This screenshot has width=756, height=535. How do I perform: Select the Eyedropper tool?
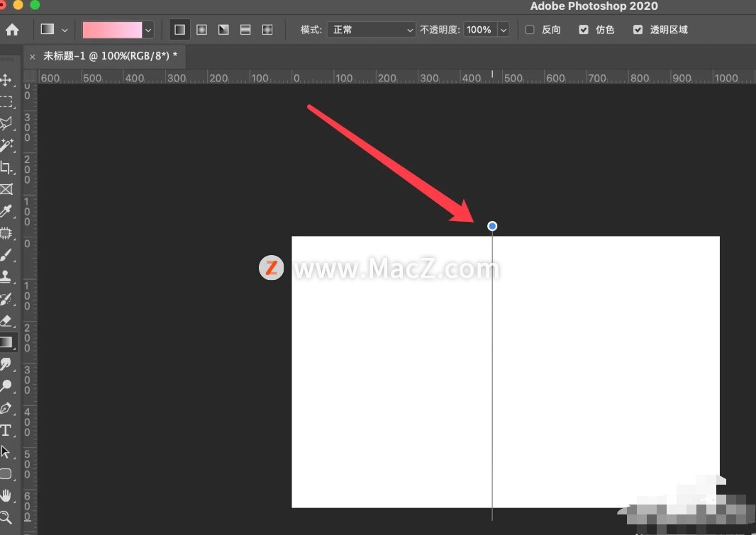point(6,211)
